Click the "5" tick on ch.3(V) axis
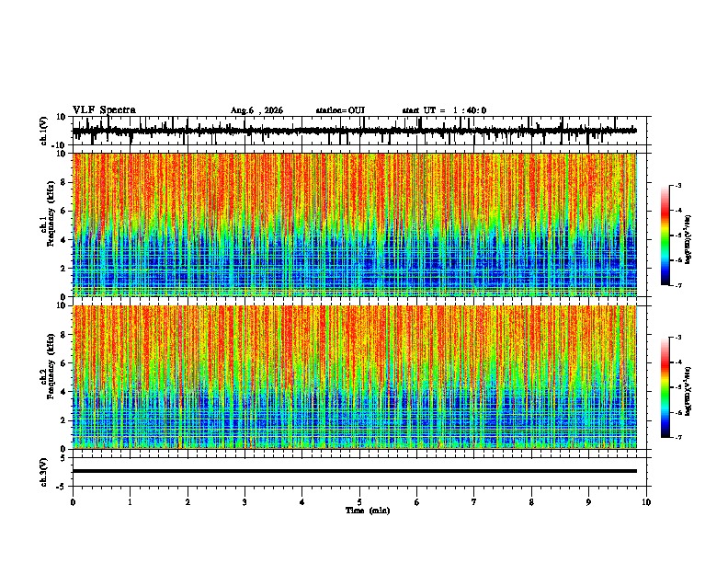 63,458
